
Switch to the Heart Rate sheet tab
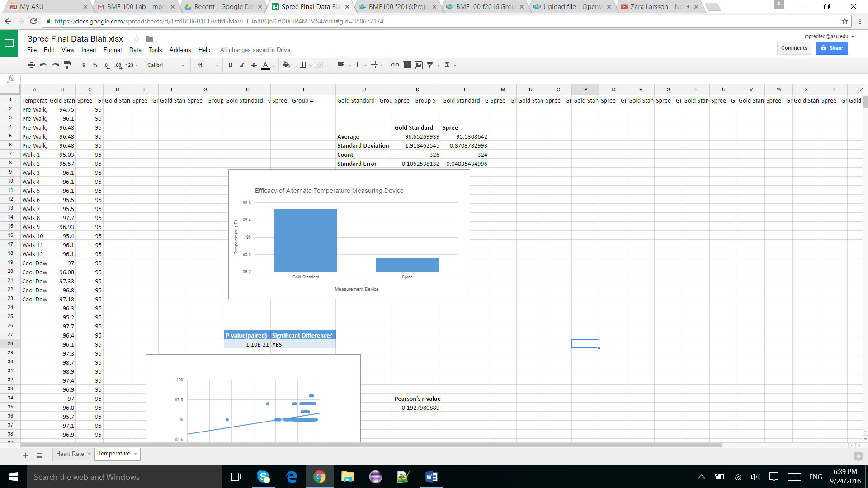70,454
